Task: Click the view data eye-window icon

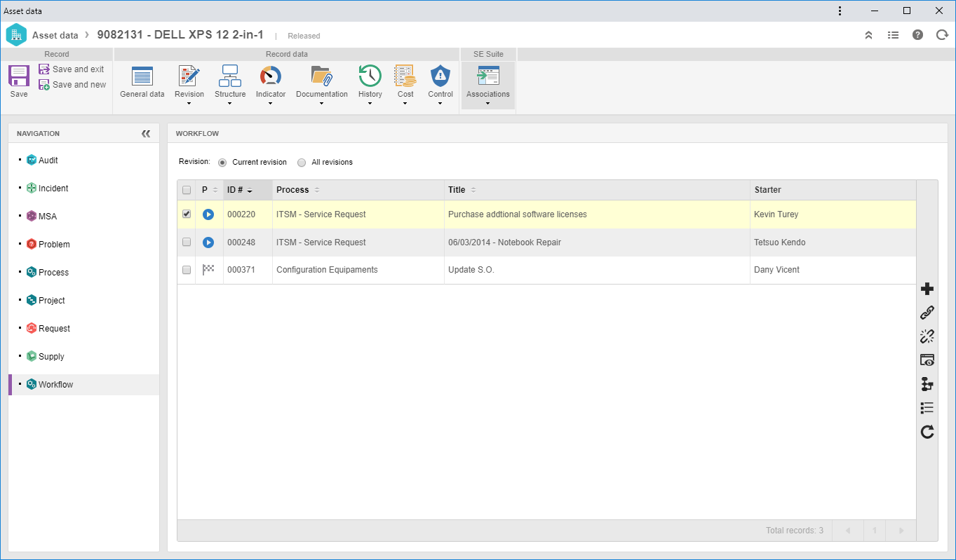Action: point(927,360)
